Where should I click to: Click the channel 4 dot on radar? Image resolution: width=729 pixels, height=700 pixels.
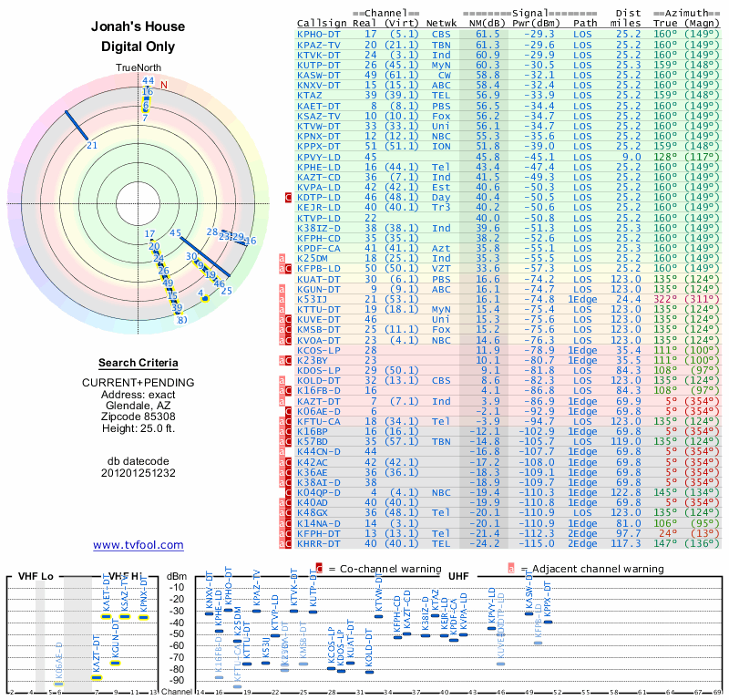point(205,299)
